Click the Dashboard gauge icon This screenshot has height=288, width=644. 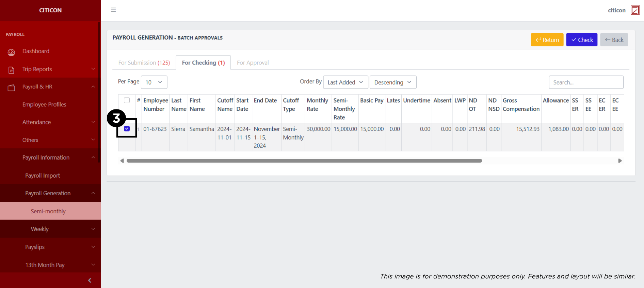11,52
